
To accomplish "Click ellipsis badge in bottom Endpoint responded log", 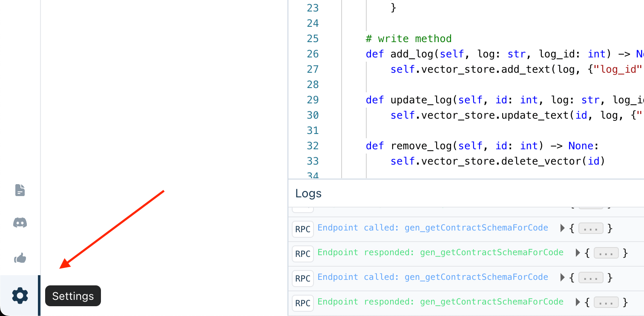I will [x=606, y=302].
